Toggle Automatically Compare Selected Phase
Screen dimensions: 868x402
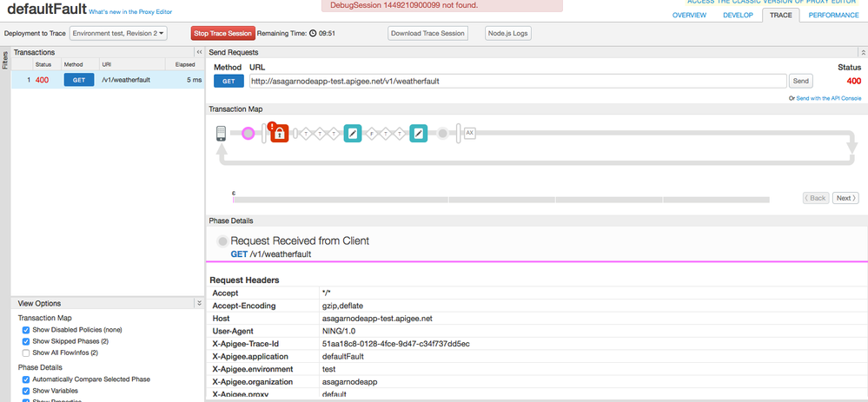click(x=25, y=379)
